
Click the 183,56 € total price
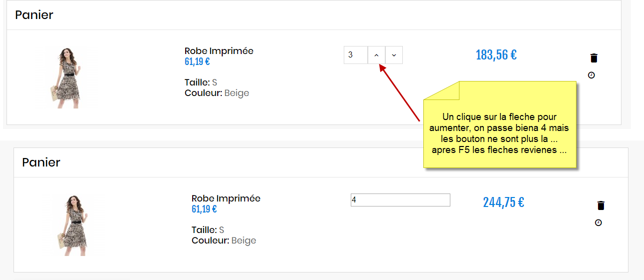click(x=496, y=55)
